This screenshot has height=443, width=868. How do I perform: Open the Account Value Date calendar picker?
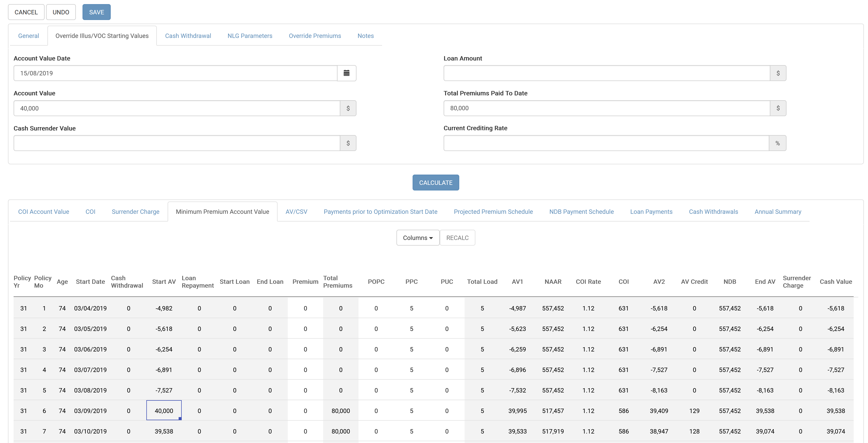346,73
